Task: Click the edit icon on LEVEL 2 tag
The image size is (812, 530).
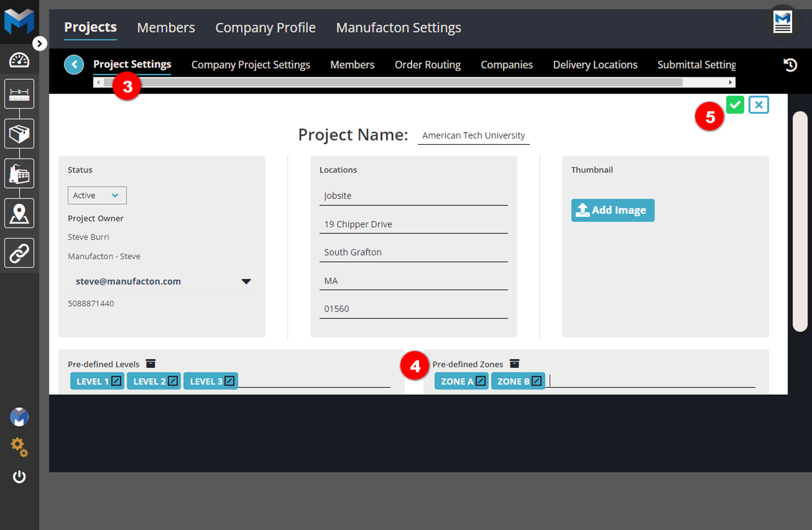Action: 173,381
